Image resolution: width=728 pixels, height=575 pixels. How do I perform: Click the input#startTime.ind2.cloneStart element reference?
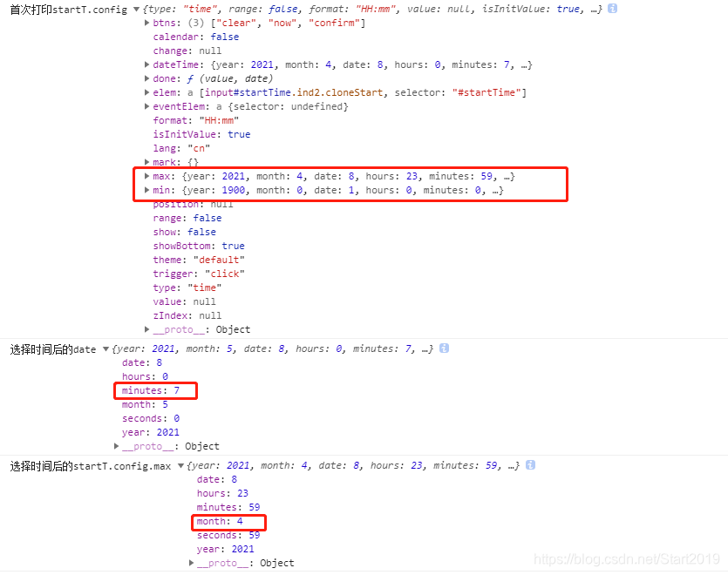295,92
